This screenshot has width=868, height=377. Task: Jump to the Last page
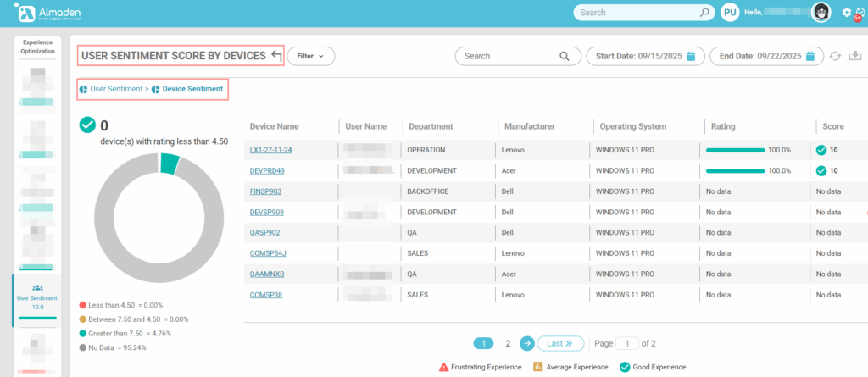(x=560, y=343)
